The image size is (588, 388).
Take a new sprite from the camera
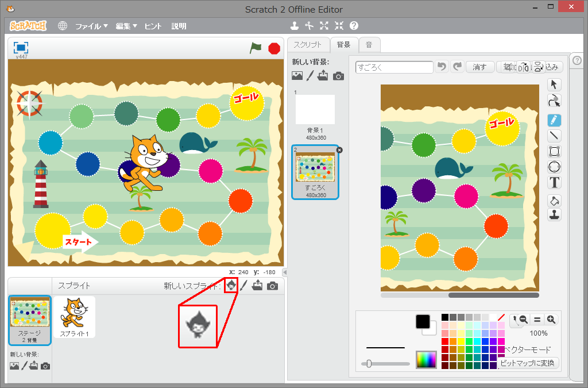[x=272, y=286]
